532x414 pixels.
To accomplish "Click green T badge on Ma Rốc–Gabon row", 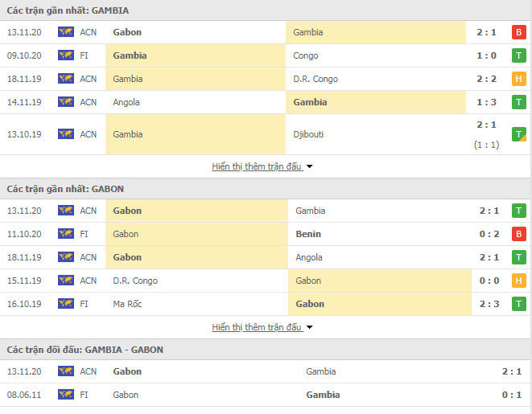I will point(519,304).
